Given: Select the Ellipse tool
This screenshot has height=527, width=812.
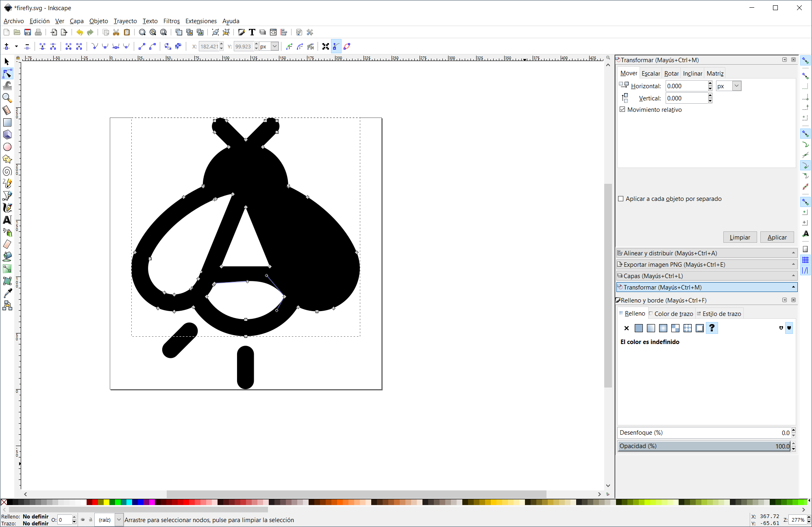Looking at the screenshot, I should [x=7, y=147].
